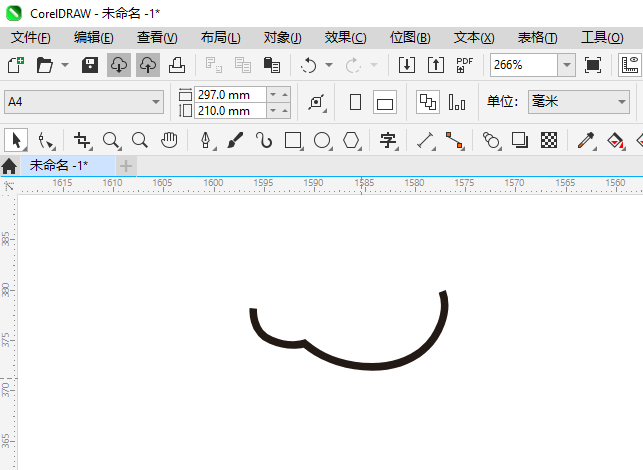The width and height of the screenshot is (643, 470).
Task: Open the 效果(C) menu
Action: click(345, 38)
